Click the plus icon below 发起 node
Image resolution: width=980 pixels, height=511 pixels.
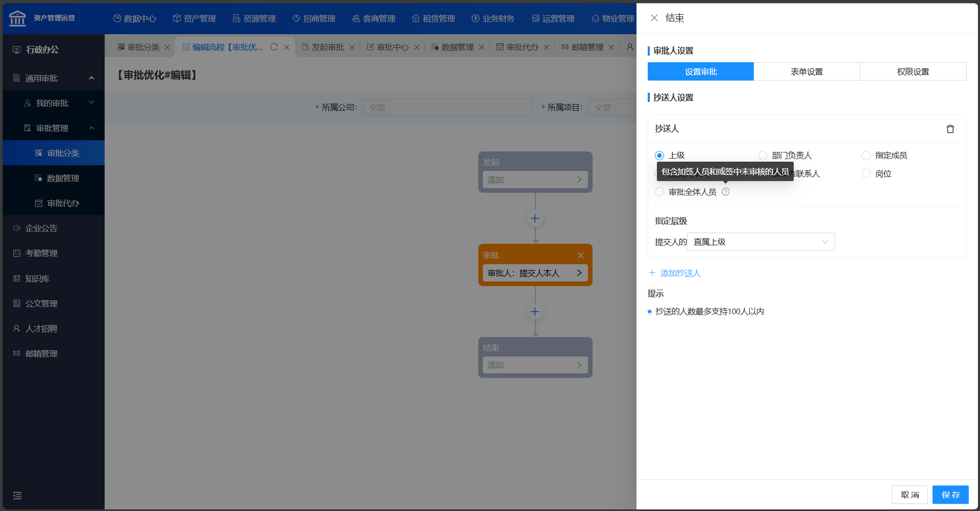535,218
